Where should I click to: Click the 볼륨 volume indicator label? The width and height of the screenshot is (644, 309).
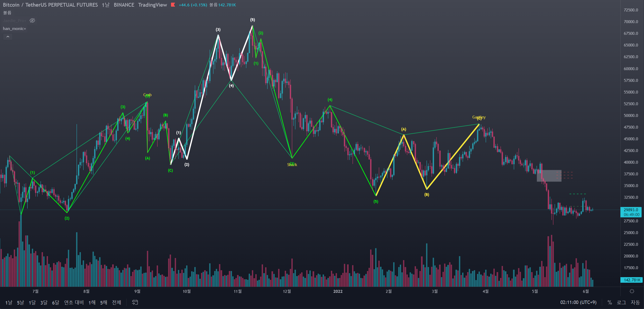click(x=7, y=13)
